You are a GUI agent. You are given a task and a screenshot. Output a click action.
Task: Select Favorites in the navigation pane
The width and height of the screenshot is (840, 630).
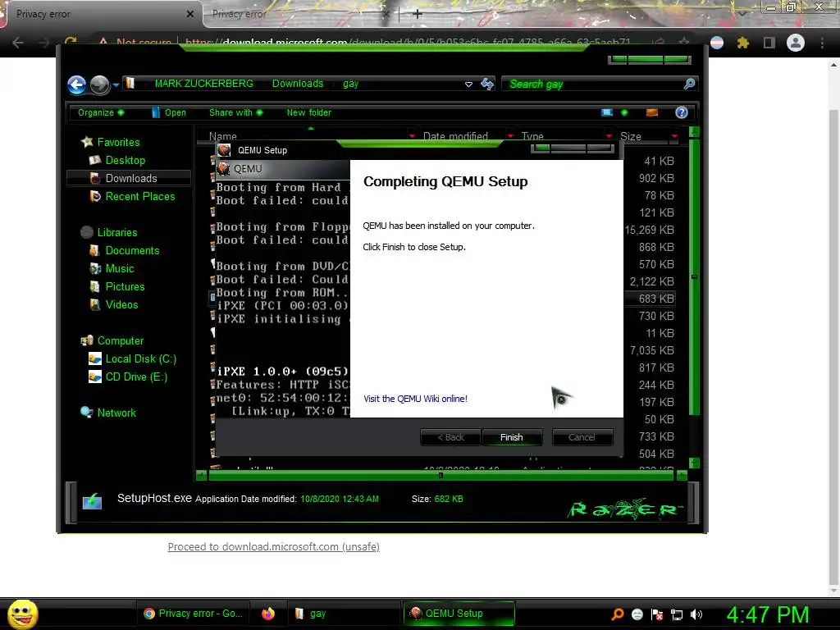[x=118, y=142]
